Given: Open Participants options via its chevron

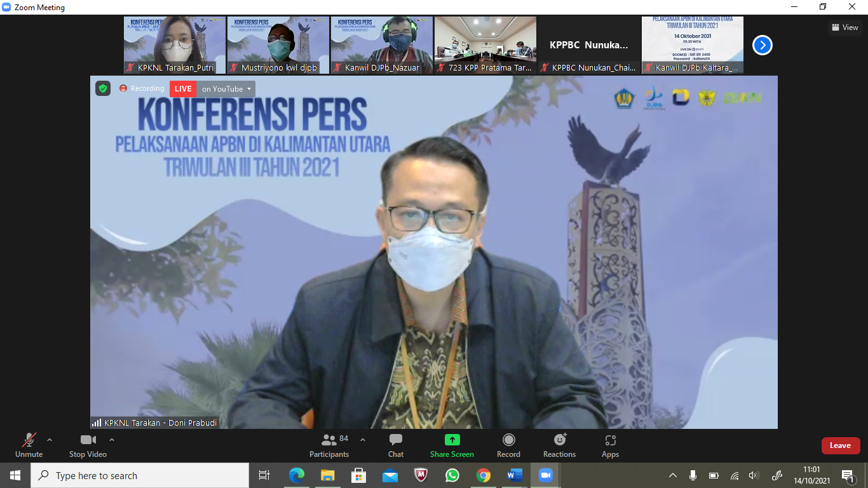Looking at the screenshot, I should [x=362, y=439].
